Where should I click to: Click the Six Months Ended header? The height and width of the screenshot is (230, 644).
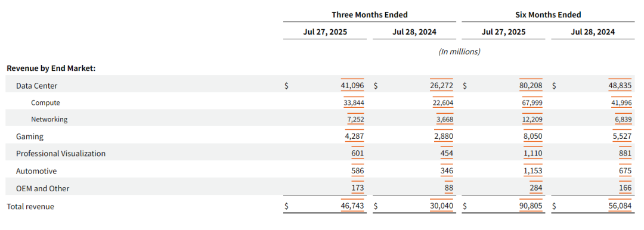tap(549, 15)
